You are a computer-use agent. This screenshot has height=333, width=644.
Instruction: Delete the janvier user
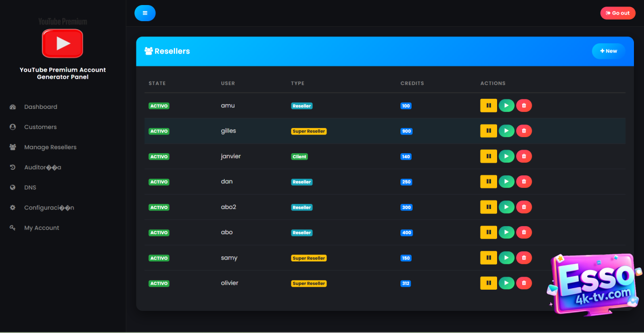point(524,156)
